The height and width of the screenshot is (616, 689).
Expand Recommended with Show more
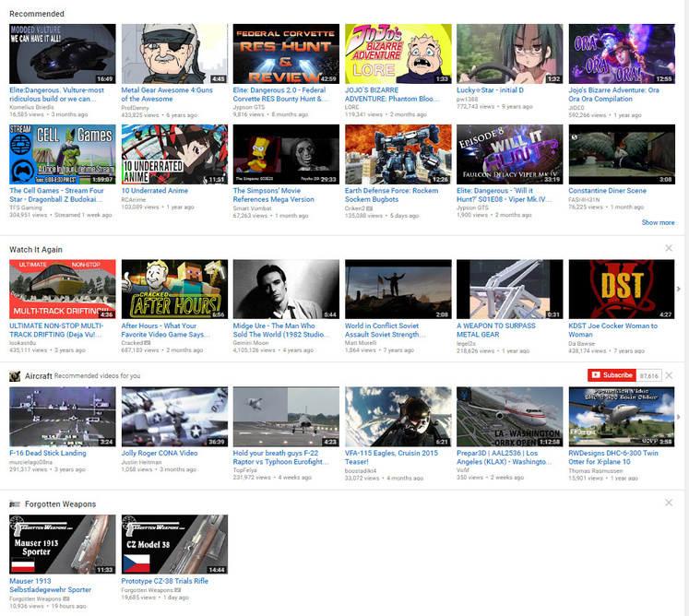coord(658,222)
